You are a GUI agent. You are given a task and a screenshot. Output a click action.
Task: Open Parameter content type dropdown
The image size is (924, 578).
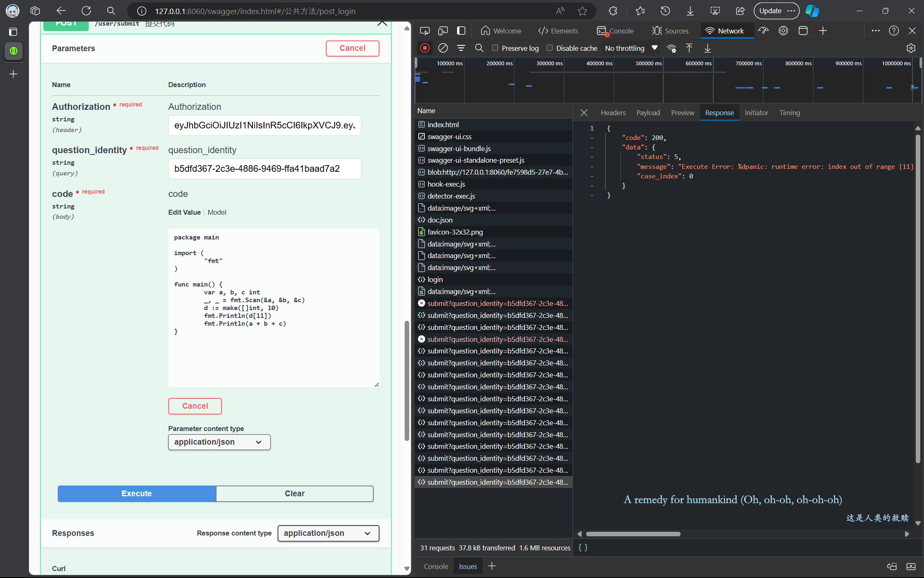pyautogui.click(x=219, y=442)
